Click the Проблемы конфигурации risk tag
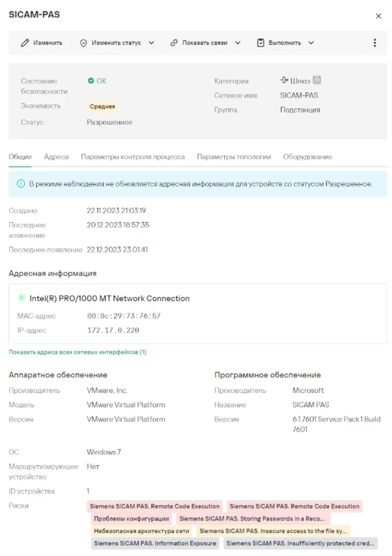The image size is (392, 556). coord(131,518)
